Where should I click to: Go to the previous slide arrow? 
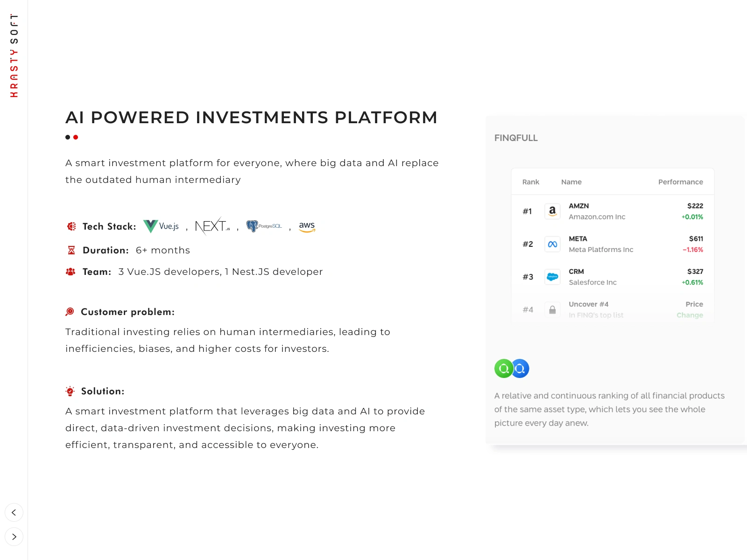[x=14, y=512]
